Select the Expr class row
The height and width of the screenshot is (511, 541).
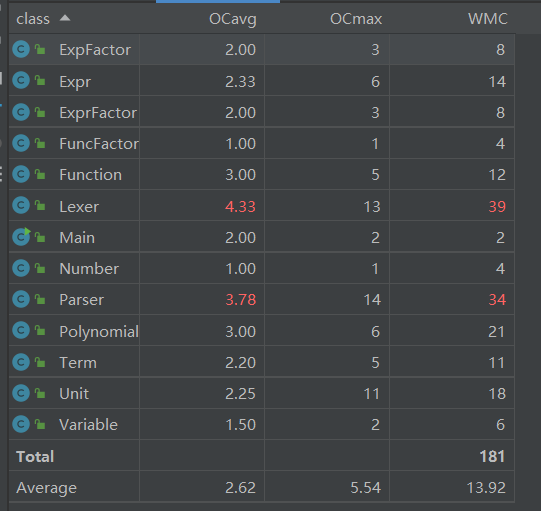pyautogui.click(x=262, y=81)
